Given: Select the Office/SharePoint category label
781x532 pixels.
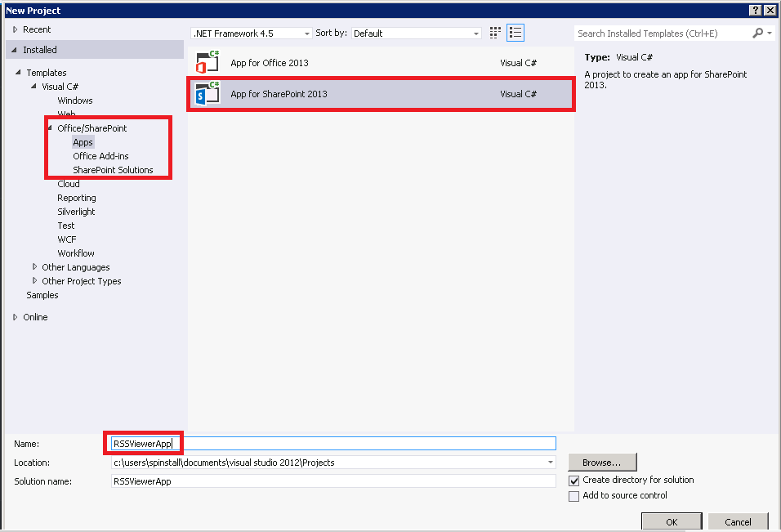Looking at the screenshot, I should point(92,128).
